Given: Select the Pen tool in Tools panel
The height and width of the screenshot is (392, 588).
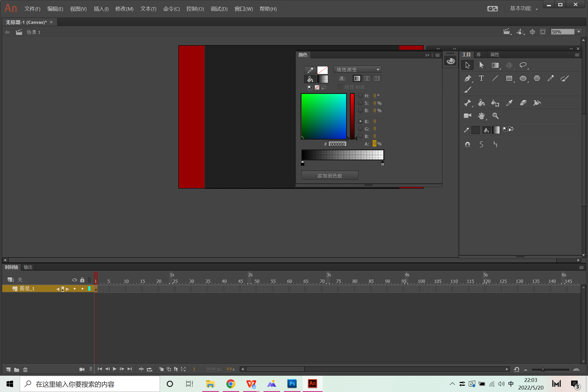Looking at the screenshot, I should [x=467, y=79].
